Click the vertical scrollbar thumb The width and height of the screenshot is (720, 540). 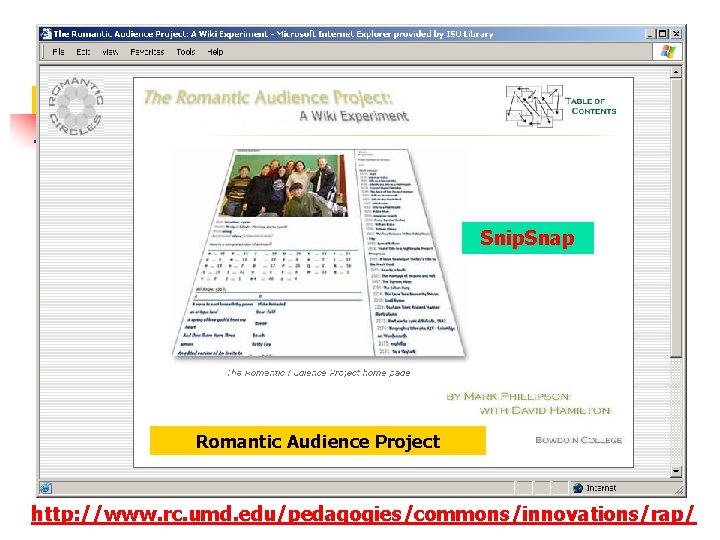pyautogui.click(x=675, y=218)
